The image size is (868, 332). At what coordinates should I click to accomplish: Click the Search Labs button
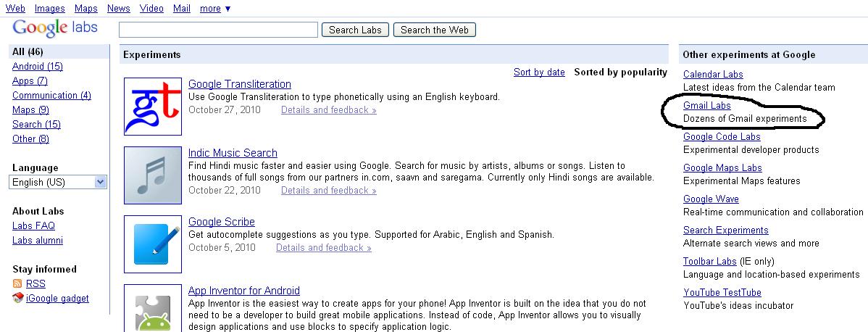coord(356,30)
